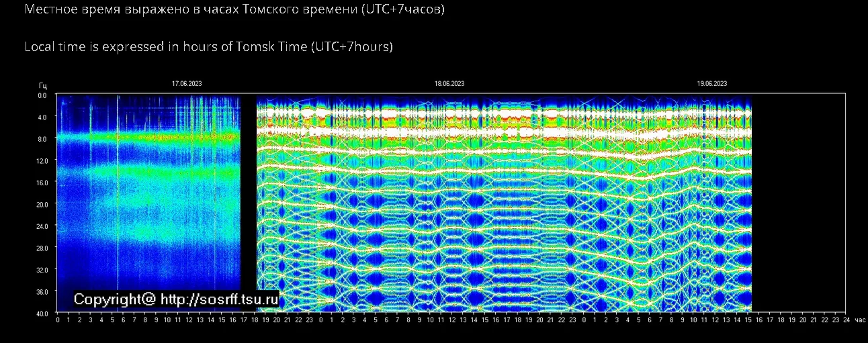Click the 12.0 frequency axis label
Viewport: 868px width, 343px height.
click(41, 161)
